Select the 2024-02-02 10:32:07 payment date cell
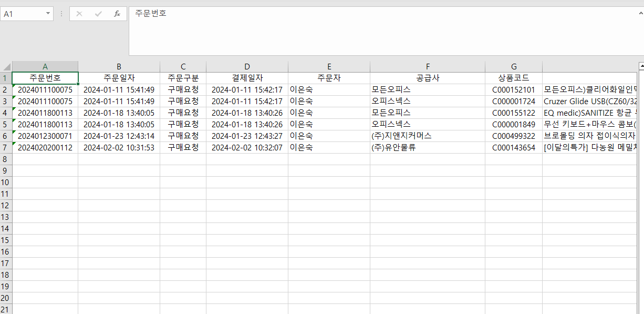Viewport: 644px width, 314px height. [x=247, y=148]
